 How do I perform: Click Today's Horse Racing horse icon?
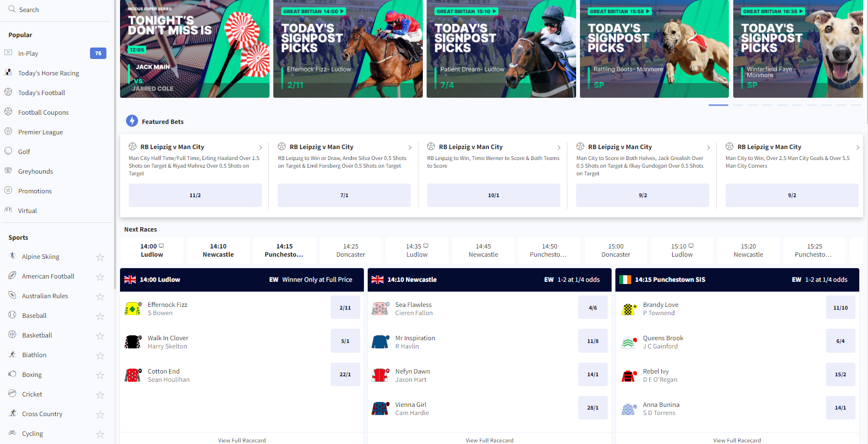click(x=8, y=73)
